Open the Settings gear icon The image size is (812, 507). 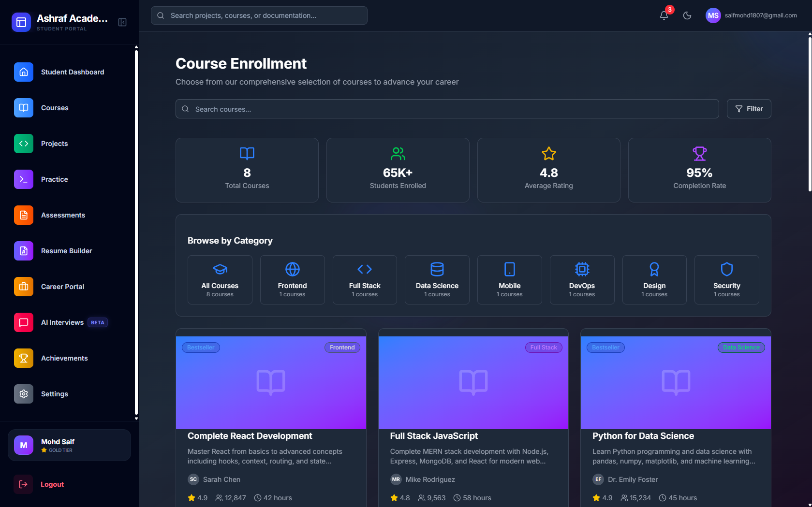24,394
